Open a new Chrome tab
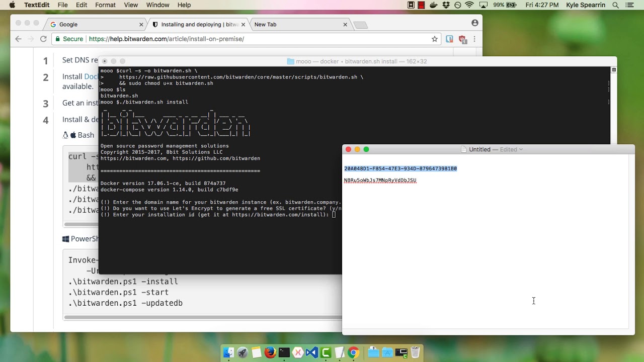The height and width of the screenshot is (362, 644). (x=361, y=25)
